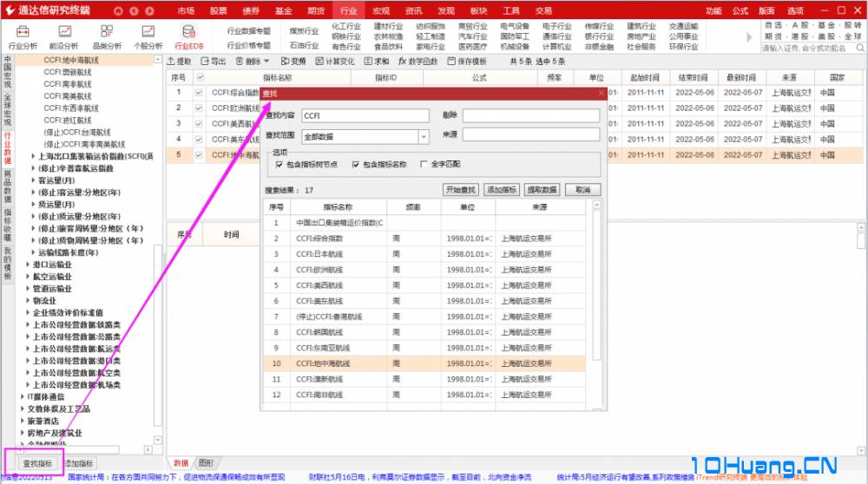Viewport: 868px width, 484px height.
Task: Open the 公式 menu
Action: [x=740, y=10]
